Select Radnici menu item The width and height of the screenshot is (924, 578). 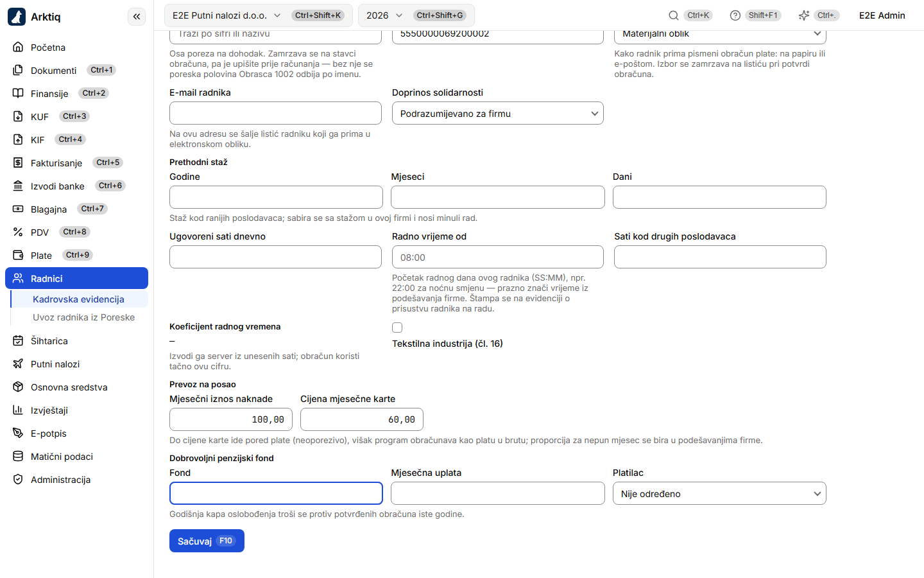tap(76, 279)
